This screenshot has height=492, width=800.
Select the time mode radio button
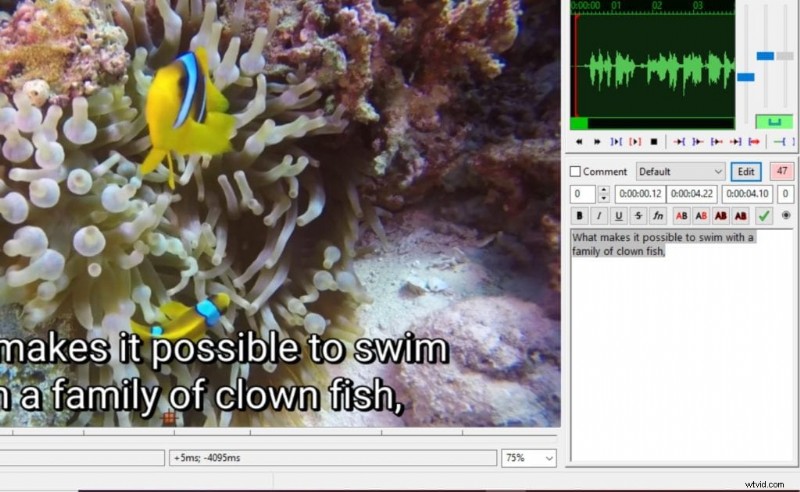[786, 215]
